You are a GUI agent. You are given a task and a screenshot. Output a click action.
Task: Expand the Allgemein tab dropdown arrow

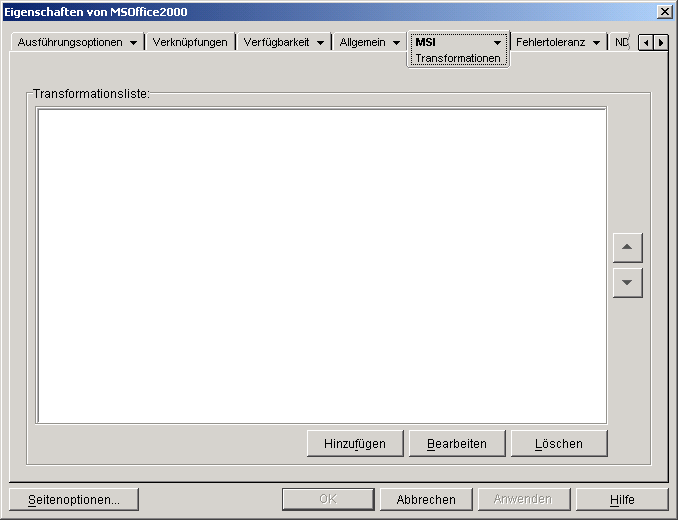(x=396, y=43)
